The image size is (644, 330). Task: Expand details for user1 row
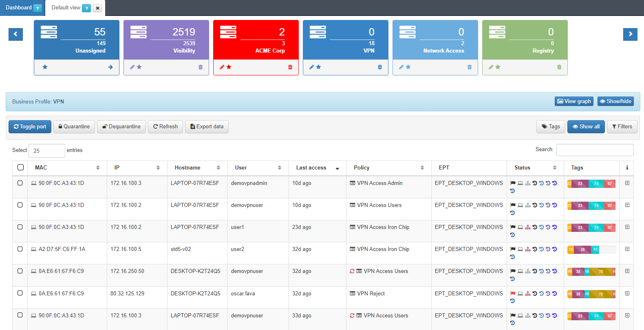tap(627, 227)
